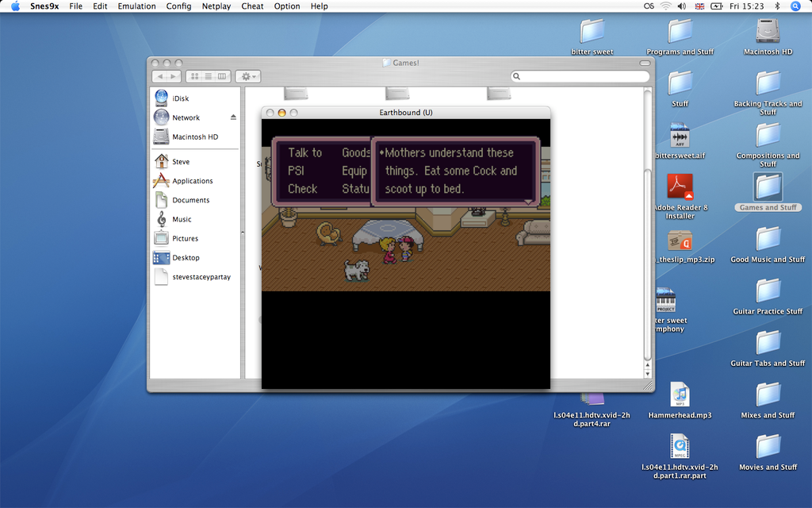Image resolution: width=812 pixels, height=508 pixels.
Task: Click the battery status icon
Action: click(717, 6)
